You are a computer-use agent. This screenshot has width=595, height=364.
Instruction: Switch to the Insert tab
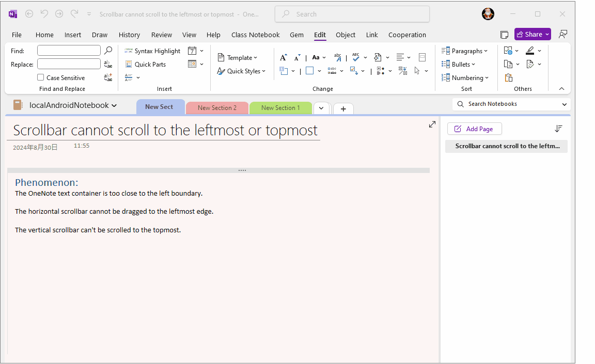click(x=72, y=35)
